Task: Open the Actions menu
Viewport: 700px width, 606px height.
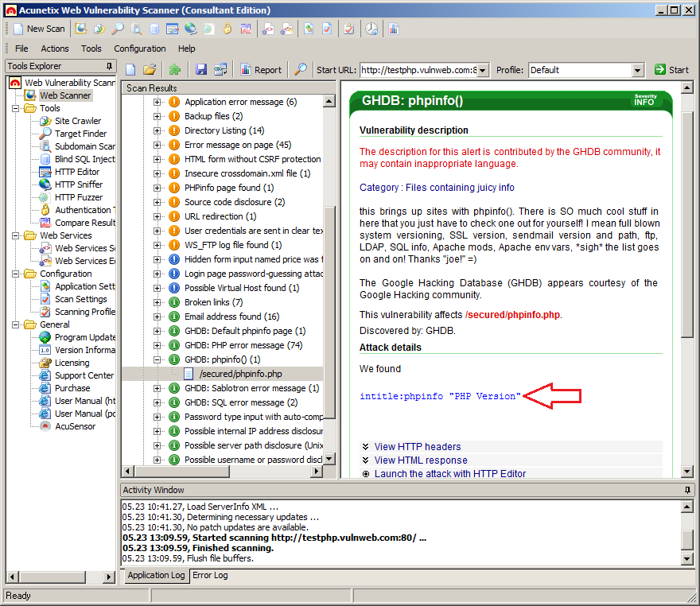Action: 55,49
